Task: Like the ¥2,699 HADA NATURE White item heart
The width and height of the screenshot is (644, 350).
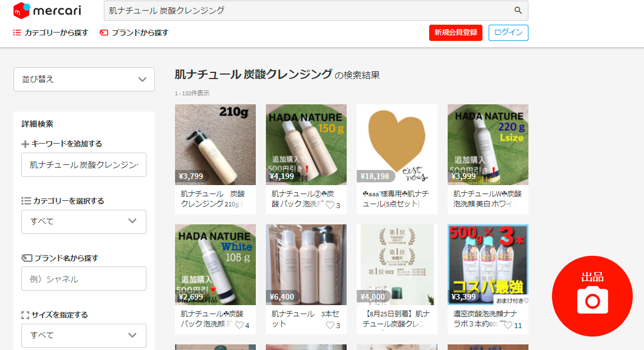Action: 239,325
